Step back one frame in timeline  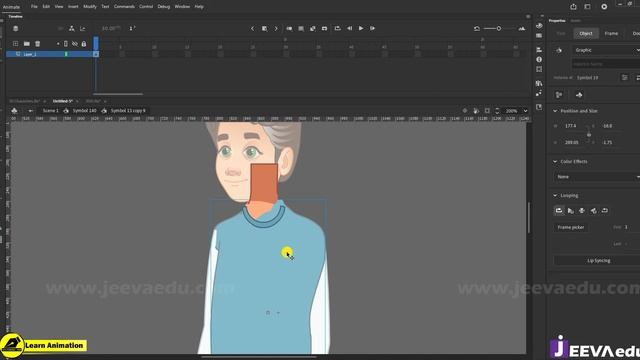click(x=349, y=28)
